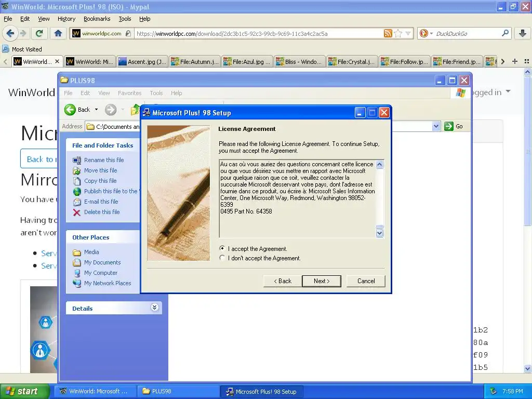Select 'I don't accept the Agreement' option
The width and height of the screenshot is (532, 399).
click(x=222, y=258)
